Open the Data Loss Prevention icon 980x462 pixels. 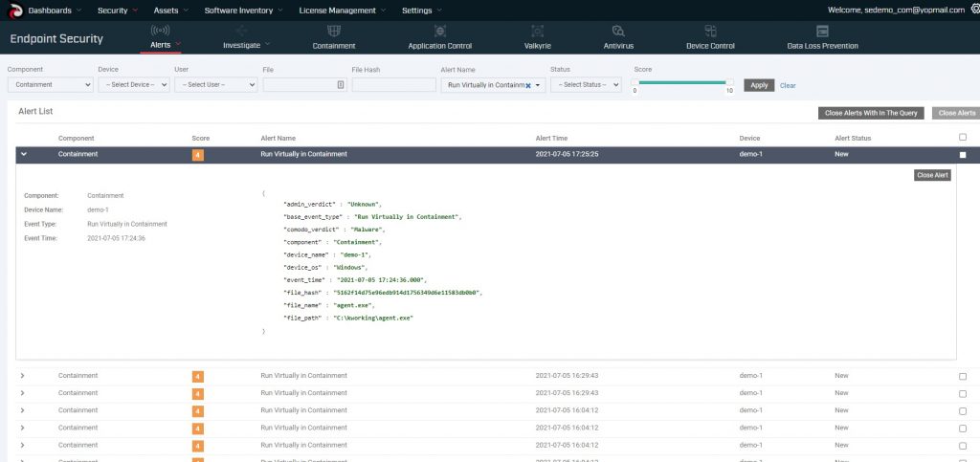(x=822, y=31)
